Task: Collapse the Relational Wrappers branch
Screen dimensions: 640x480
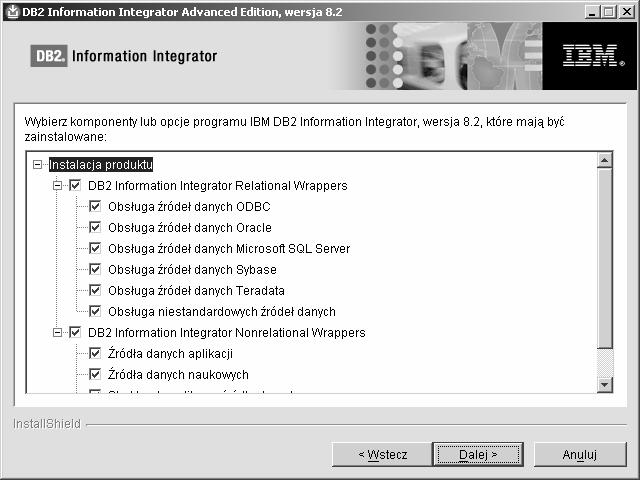Action: (58, 186)
